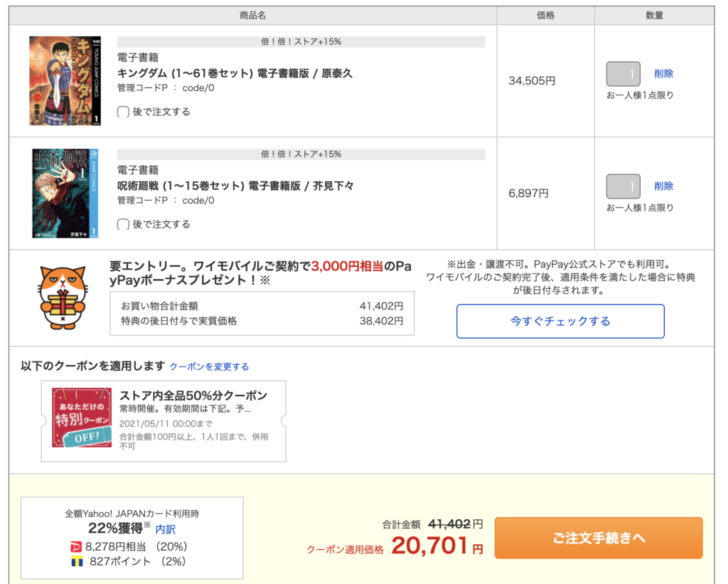Screen dimensions: 728x584
Task: Click the 価格 column header
Action: pos(545,16)
